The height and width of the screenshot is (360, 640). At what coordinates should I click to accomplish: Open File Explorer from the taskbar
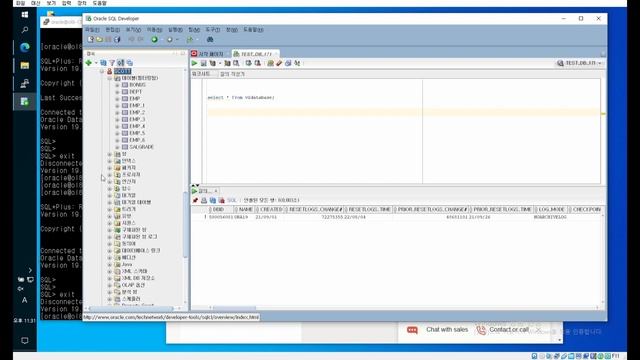coord(24,65)
